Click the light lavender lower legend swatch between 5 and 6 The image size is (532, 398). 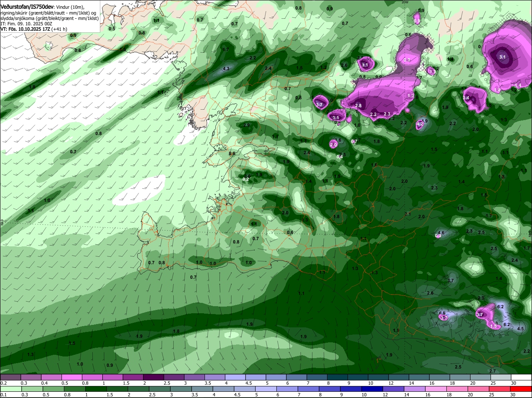coord(266,389)
